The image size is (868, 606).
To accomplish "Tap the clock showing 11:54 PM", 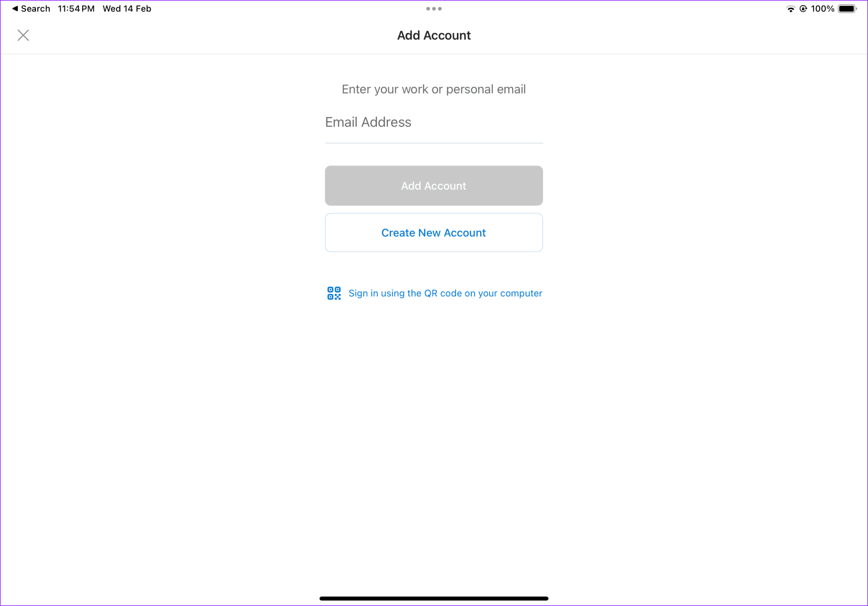I will coord(76,8).
